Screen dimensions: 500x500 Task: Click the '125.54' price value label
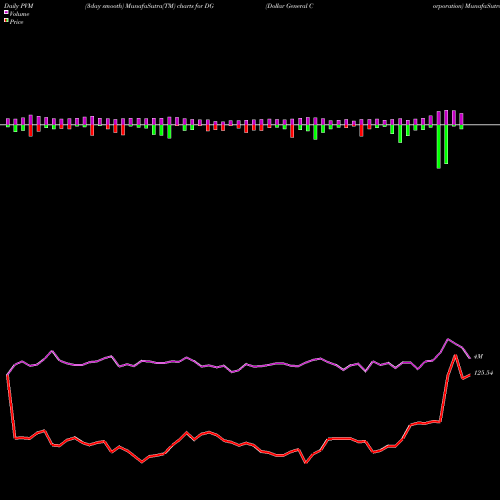coord(483,373)
